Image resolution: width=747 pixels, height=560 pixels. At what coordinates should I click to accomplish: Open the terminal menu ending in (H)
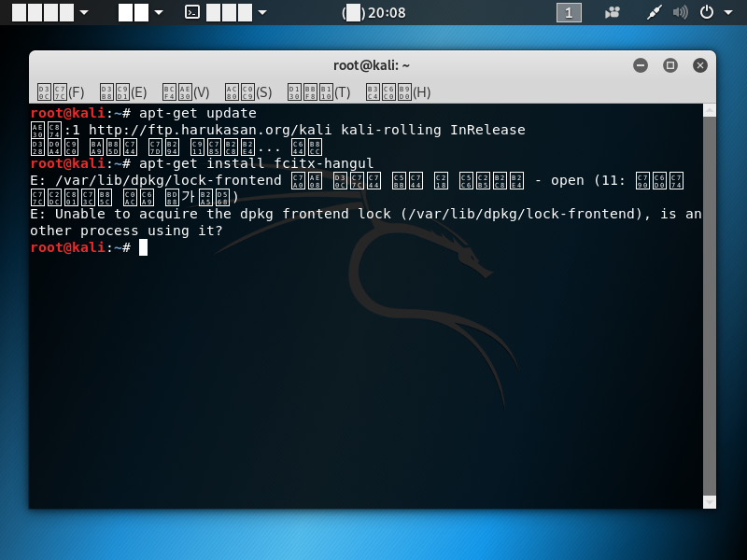click(399, 91)
